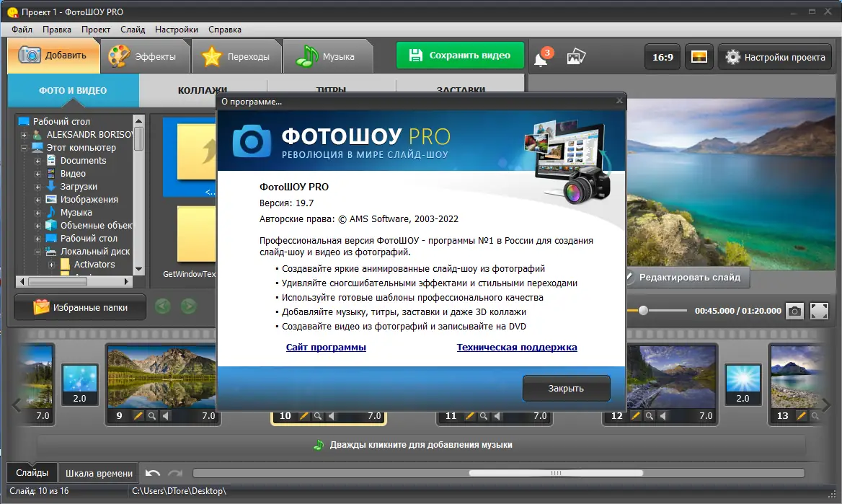Take a snapshot with the camera icon

[794, 311]
